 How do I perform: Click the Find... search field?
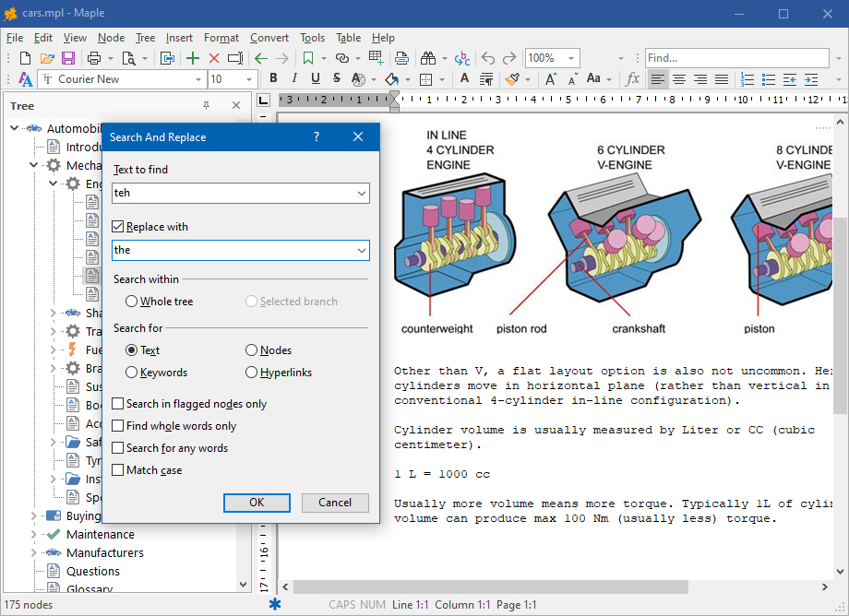pyautogui.click(x=737, y=58)
